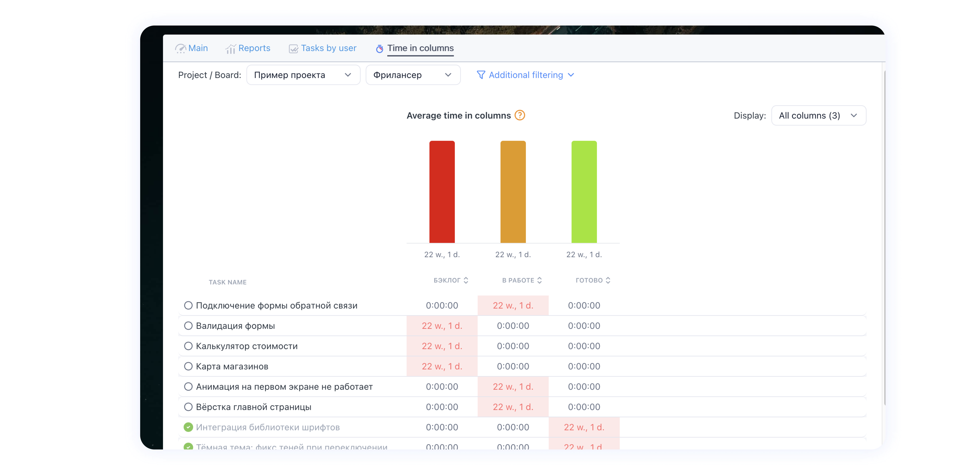The height and width of the screenshot is (475, 980).
Task: Open task Калькулятор стоимости
Action: 246,346
